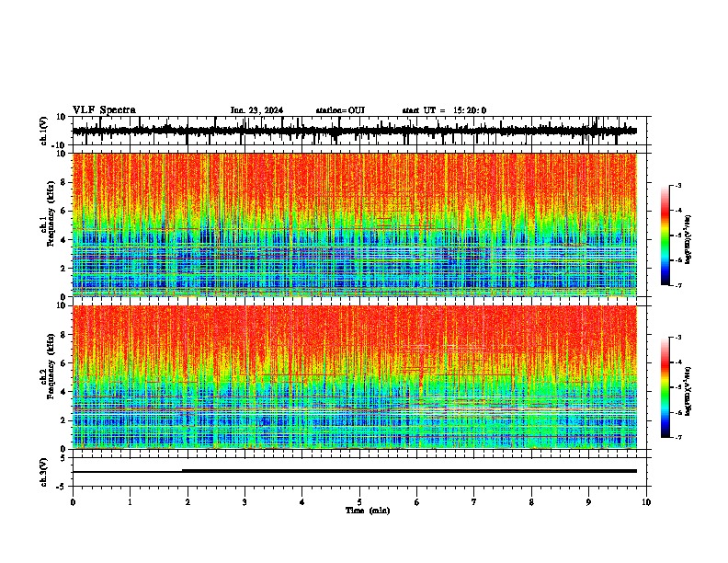The height and width of the screenshot is (563, 728).
Task: Click the time axis tick label '5'
Action: 359,502
